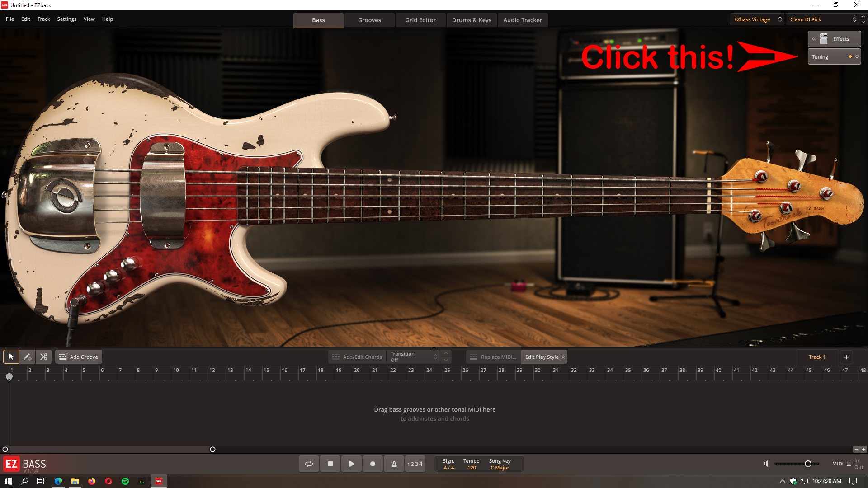Click the Record button
868x488 pixels.
tap(373, 464)
